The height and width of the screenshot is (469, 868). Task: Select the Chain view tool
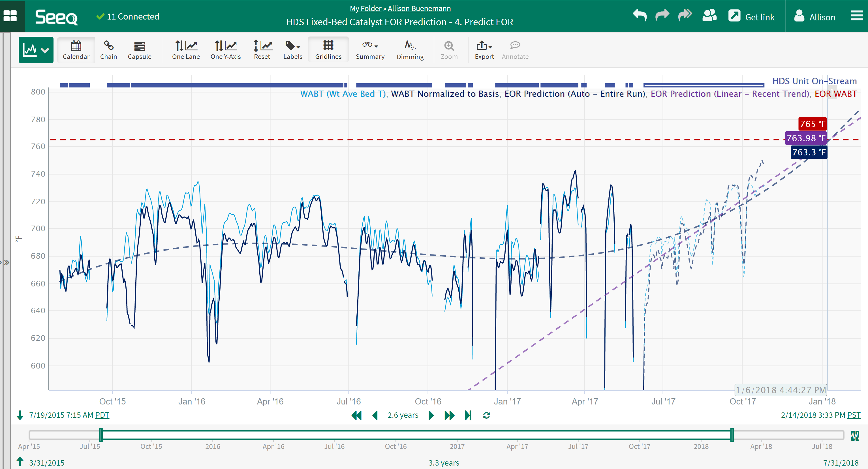click(108, 50)
